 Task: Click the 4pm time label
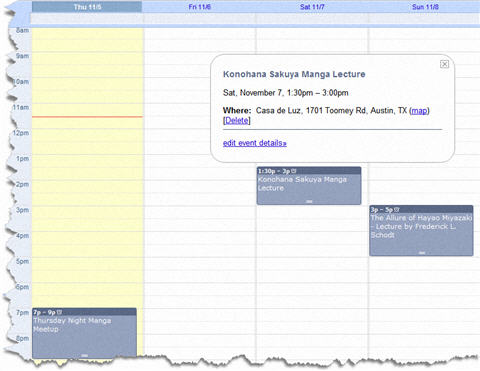(22, 236)
